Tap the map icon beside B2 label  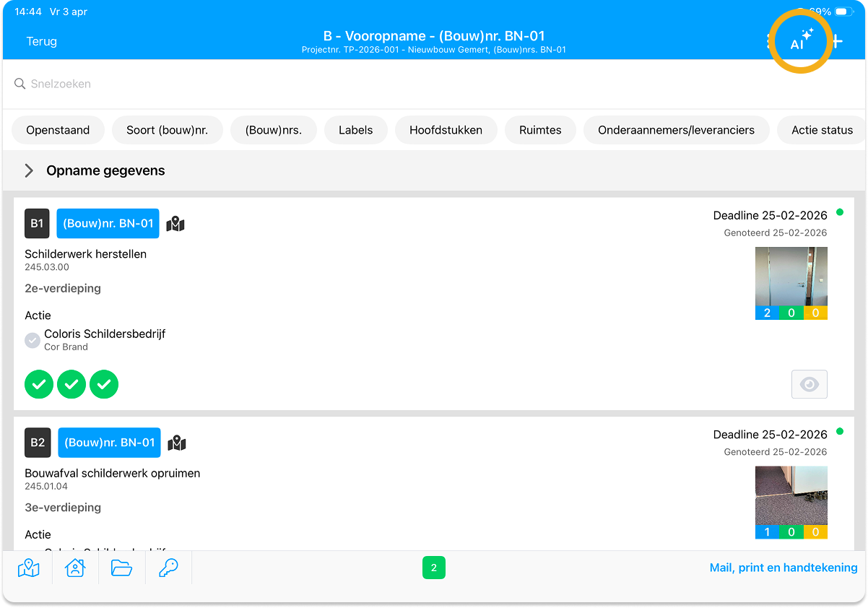[x=177, y=443]
